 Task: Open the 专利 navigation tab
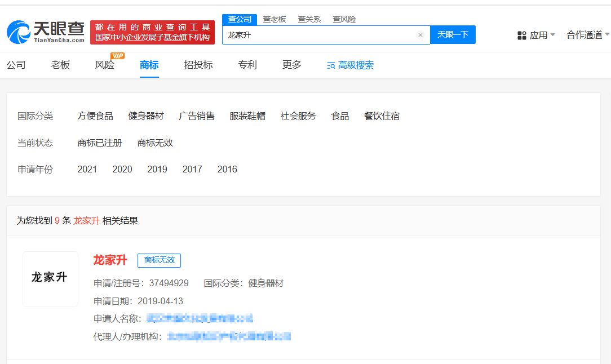coord(247,65)
